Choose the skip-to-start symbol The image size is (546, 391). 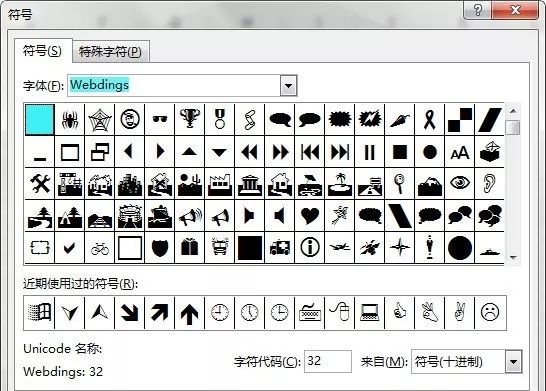coord(309,152)
